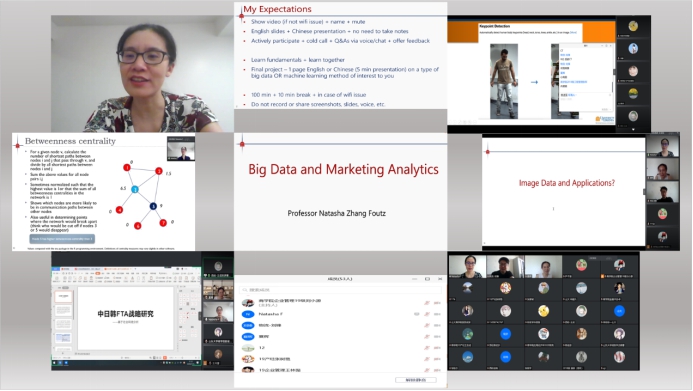
Task: Click the highlighted orange ribbon tab in WPS
Action: (98, 273)
